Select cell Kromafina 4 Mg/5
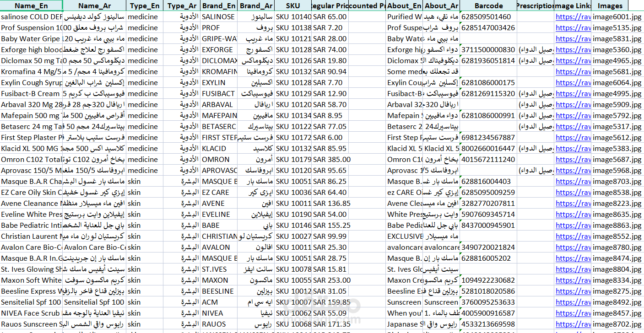Viewport: 644px width, 333px height. point(32,72)
